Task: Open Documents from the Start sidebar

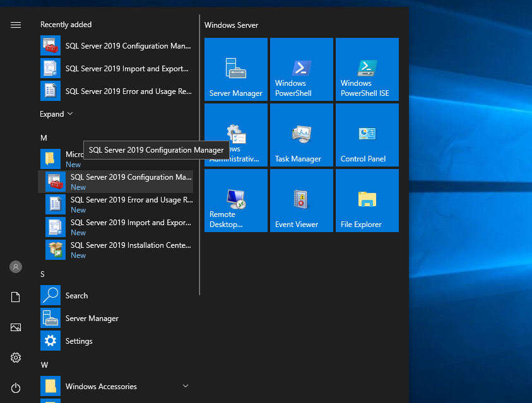Action: click(x=16, y=297)
